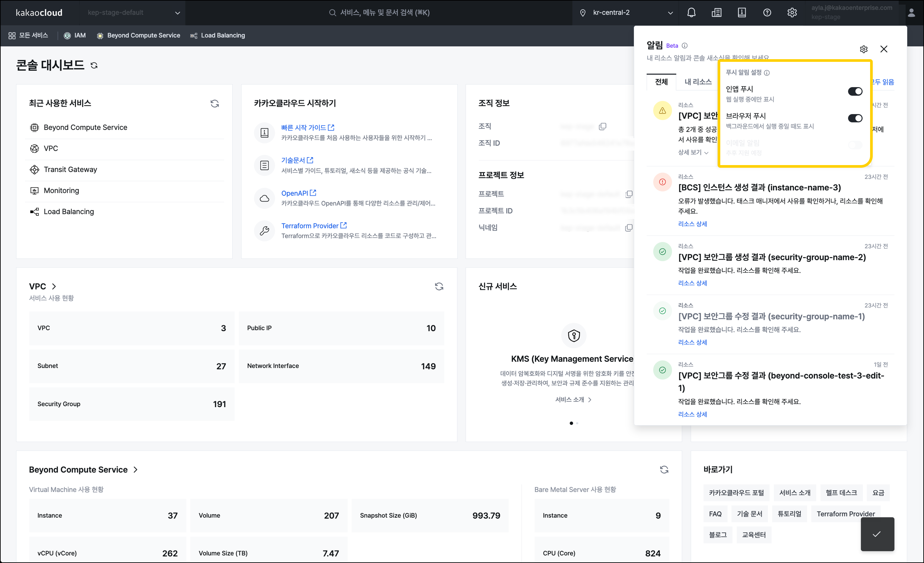This screenshot has height=563, width=924.
Task: Copy the nickname value
Action: [629, 228]
